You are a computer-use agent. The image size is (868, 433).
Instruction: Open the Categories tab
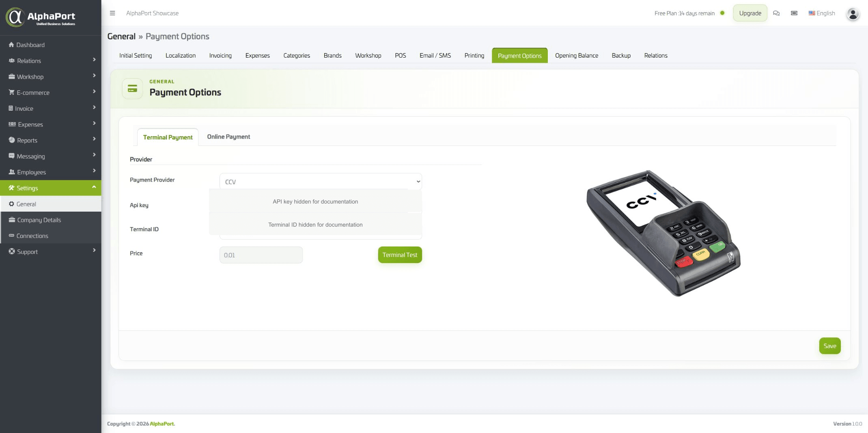tap(297, 56)
